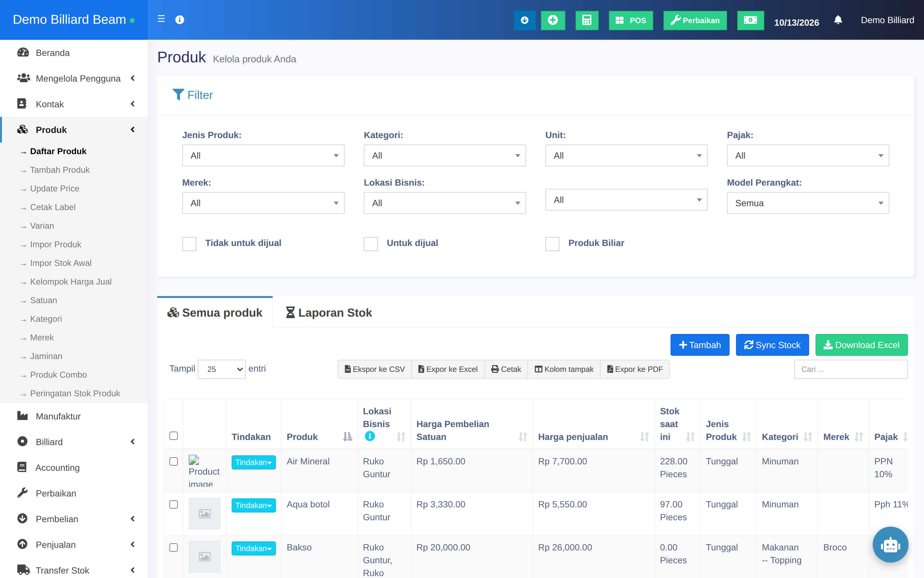Open the notifications bell icon
924x578 pixels.
(x=838, y=20)
